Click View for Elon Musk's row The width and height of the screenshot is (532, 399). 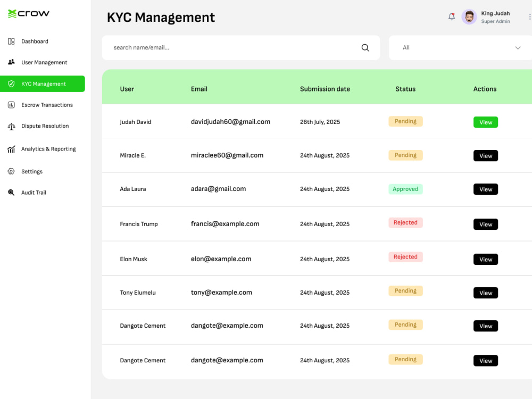pyautogui.click(x=486, y=259)
